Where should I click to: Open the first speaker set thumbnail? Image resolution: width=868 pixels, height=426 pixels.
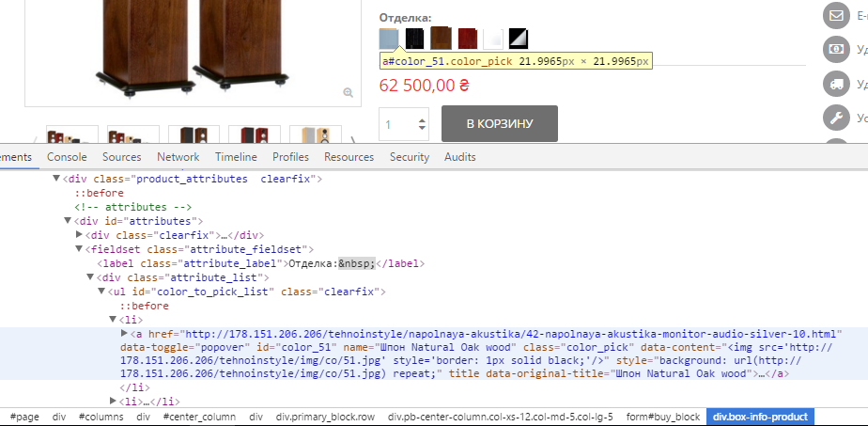(72, 134)
